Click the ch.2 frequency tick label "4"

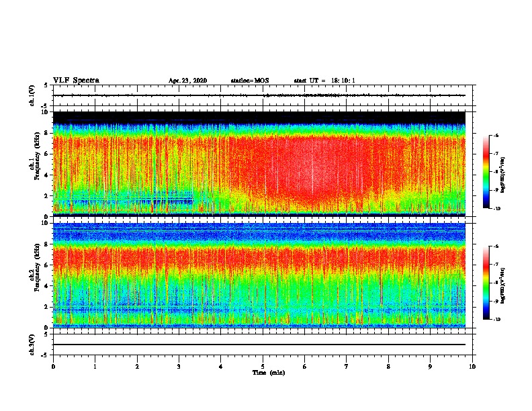46,286
